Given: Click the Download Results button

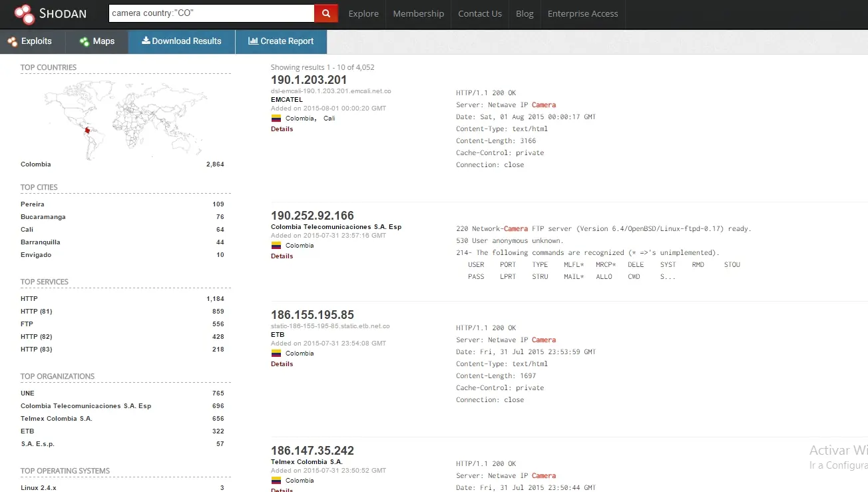Looking at the screenshot, I should pos(182,41).
